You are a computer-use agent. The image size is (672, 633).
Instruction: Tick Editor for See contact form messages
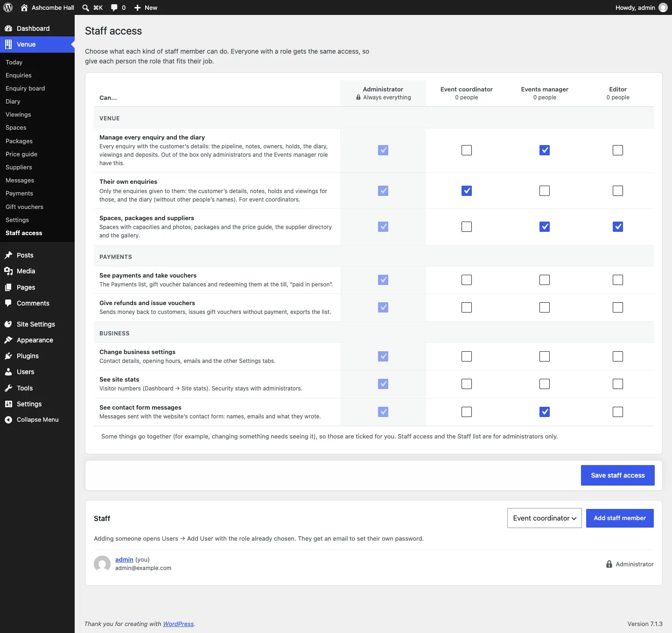[x=618, y=412]
